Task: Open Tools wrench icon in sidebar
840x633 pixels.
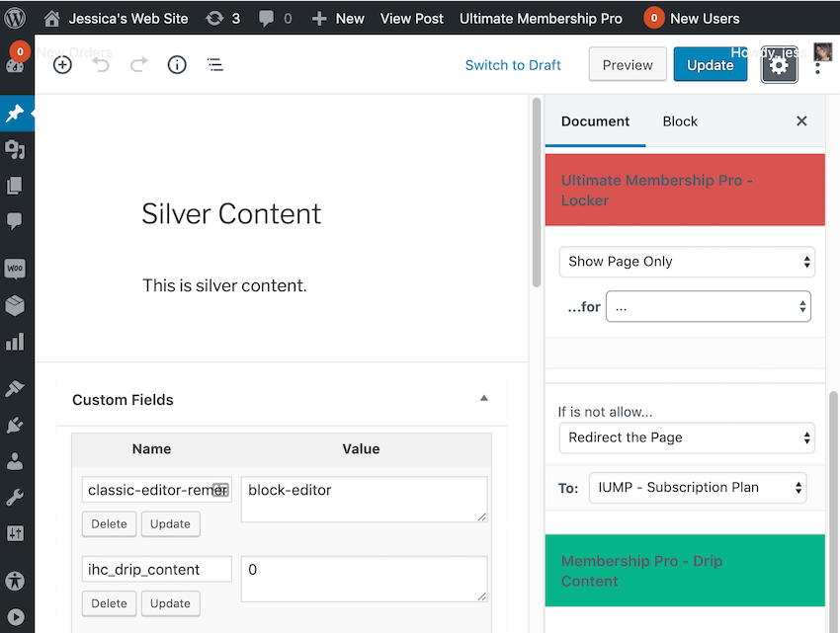Action: tap(15, 498)
